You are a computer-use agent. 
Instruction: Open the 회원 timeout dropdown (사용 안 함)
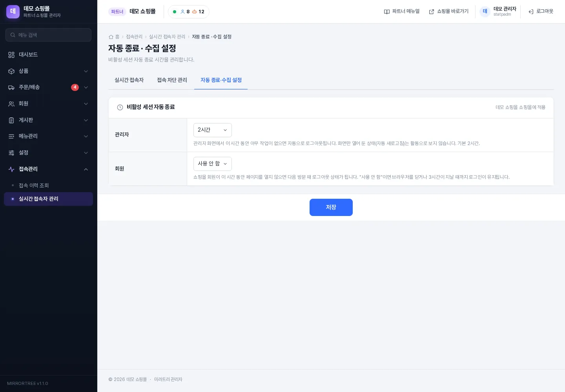[213, 164]
